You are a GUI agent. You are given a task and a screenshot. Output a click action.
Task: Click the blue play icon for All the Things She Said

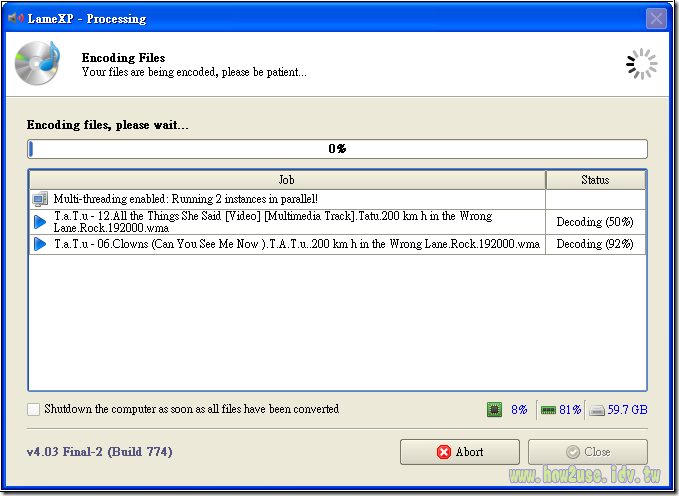(40, 221)
